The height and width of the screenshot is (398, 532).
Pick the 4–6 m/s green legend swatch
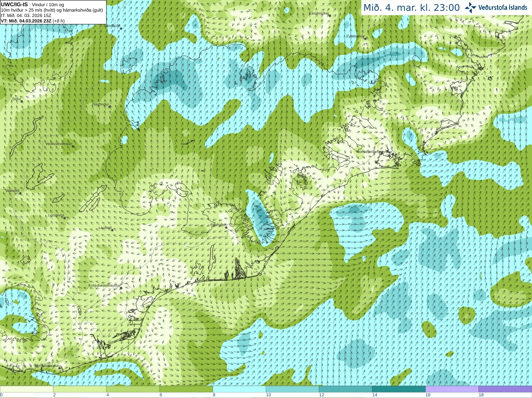click(133, 389)
